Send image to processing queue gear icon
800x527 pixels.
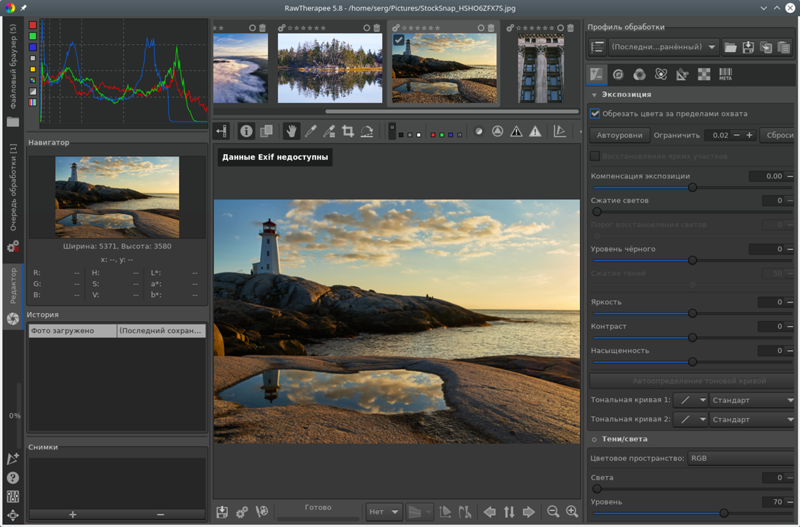242,512
